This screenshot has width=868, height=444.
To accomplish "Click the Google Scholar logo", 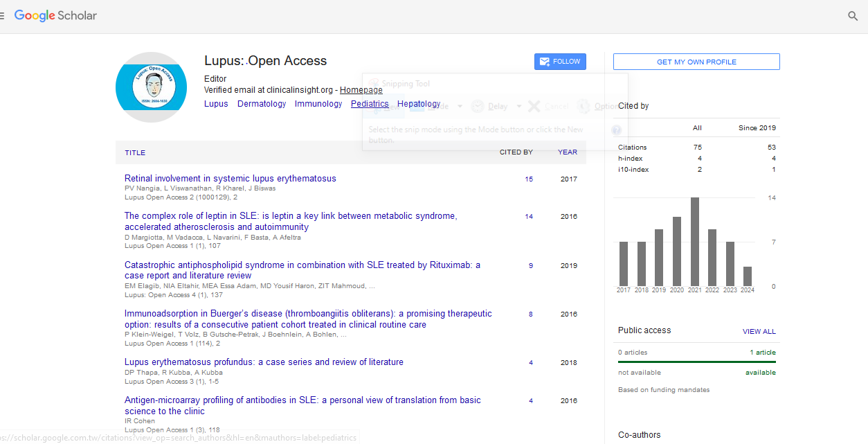I will click(55, 15).
